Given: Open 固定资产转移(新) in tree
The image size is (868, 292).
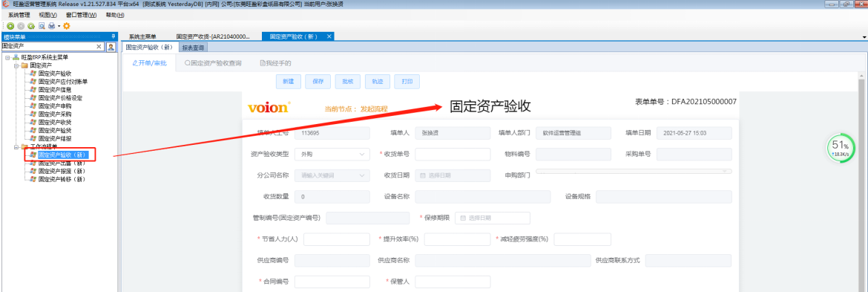Looking at the screenshot, I should click(62, 180).
